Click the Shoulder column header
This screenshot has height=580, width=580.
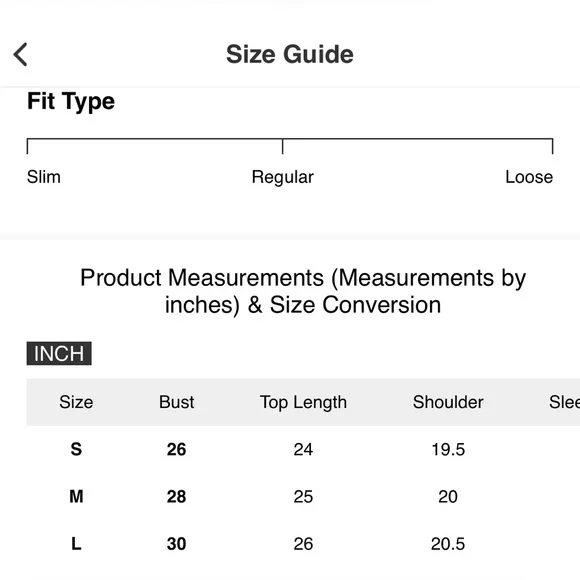(448, 402)
